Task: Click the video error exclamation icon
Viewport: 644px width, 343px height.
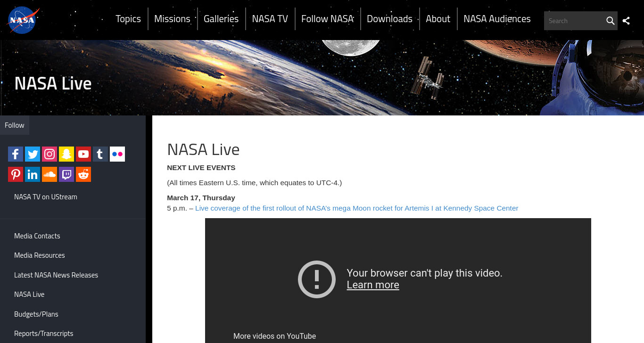Action: [317, 279]
